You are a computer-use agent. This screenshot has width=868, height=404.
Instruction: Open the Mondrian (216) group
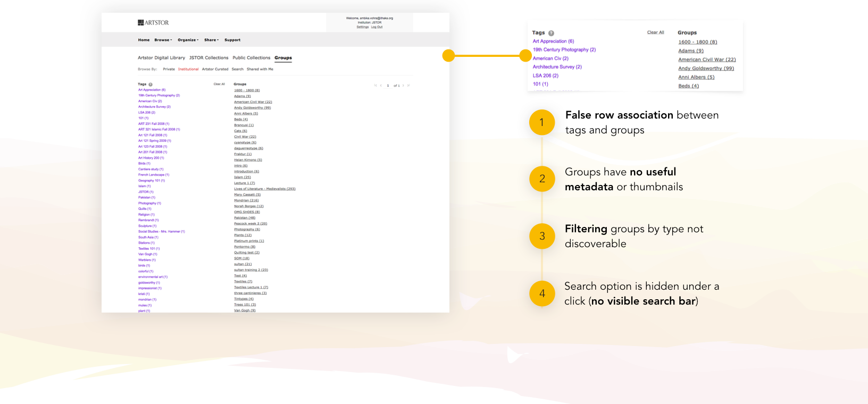(x=246, y=200)
